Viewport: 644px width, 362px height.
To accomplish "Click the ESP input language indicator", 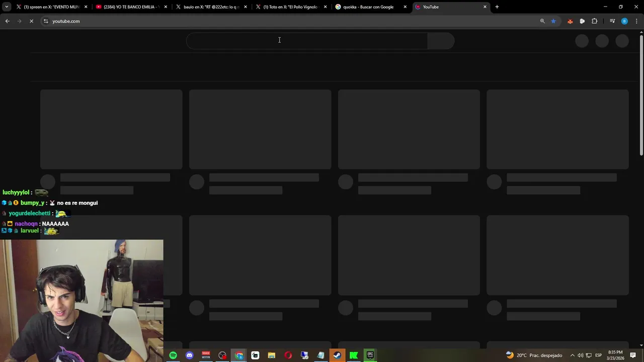I will coord(599,355).
